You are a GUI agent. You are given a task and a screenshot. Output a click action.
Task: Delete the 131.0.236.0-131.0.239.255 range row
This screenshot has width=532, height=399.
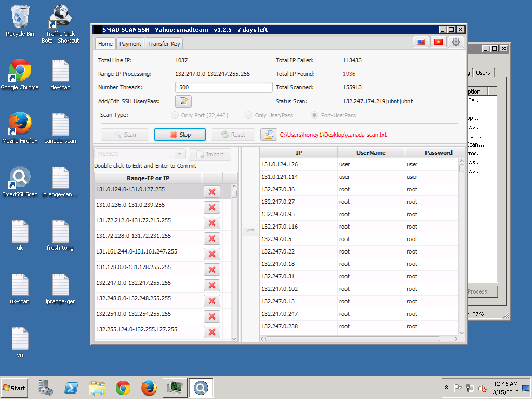click(212, 207)
